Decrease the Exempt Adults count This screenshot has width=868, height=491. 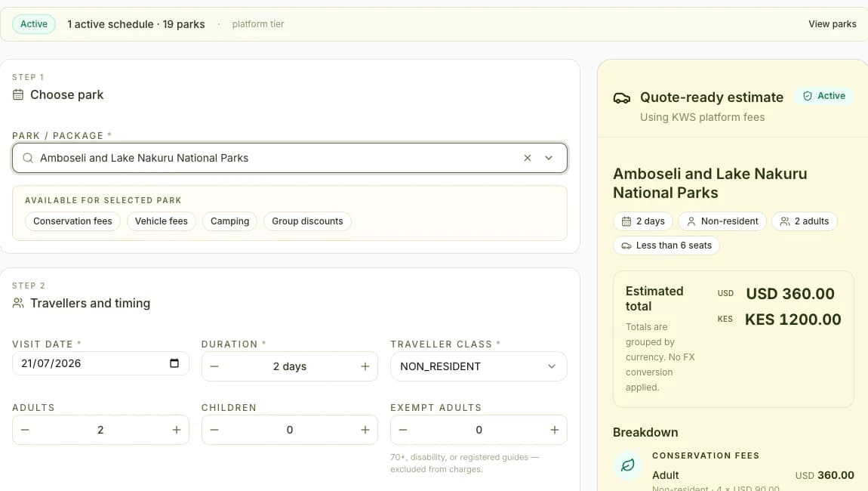pyautogui.click(x=403, y=430)
